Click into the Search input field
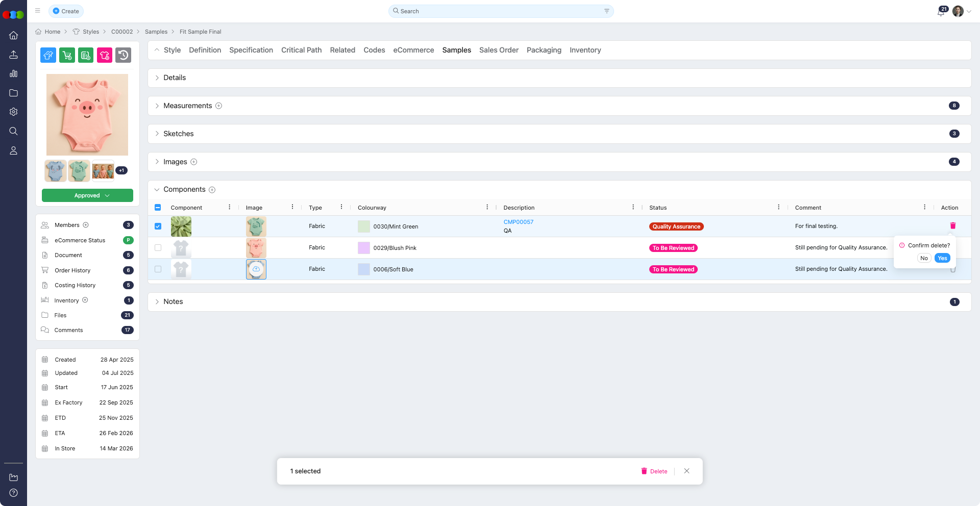The image size is (980, 506). 500,11
